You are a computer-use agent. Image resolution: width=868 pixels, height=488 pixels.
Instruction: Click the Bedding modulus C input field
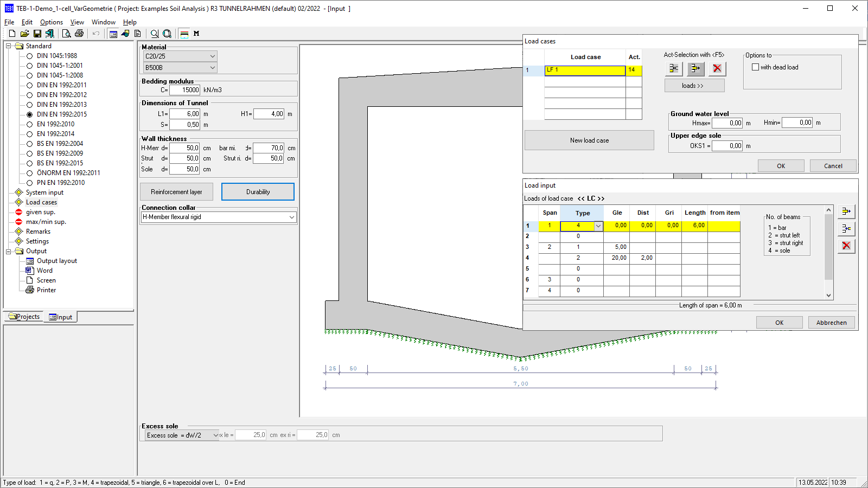[184, 90]
